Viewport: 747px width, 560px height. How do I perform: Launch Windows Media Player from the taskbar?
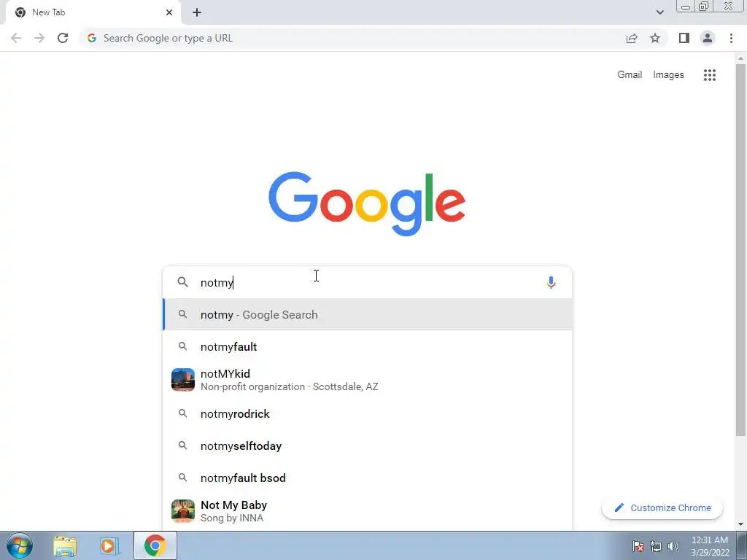pos(109,545)
